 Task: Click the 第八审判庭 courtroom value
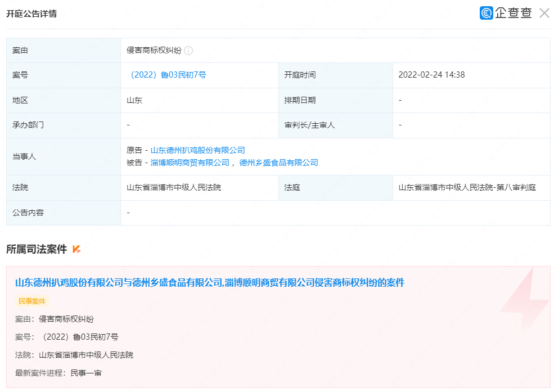467,187
